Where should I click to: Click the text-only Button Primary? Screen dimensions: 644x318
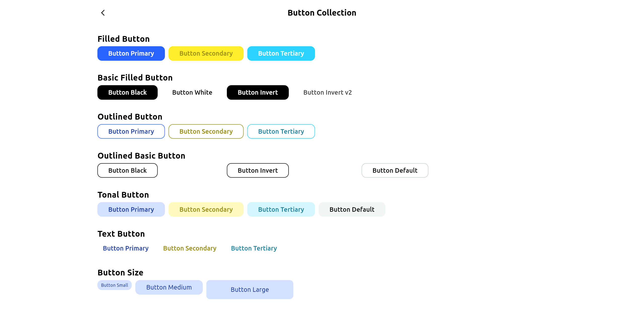pyautogui.click(x=126, y=248)
